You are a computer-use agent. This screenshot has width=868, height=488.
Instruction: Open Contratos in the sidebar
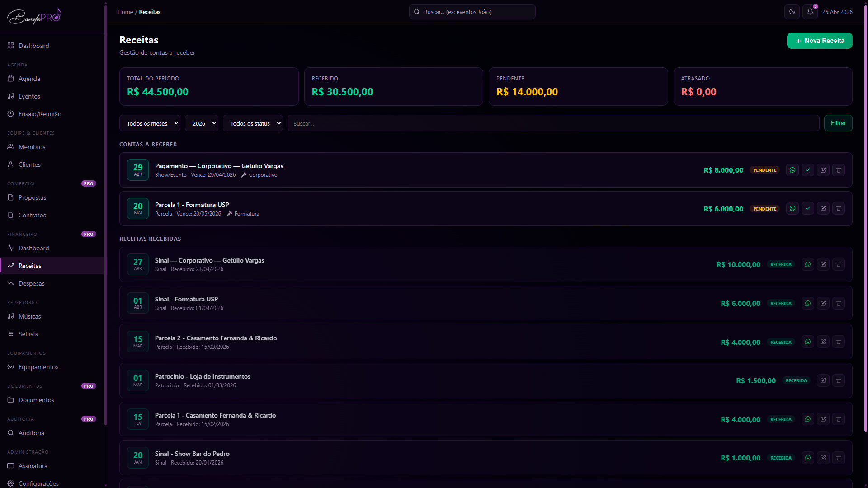point(52,215)
